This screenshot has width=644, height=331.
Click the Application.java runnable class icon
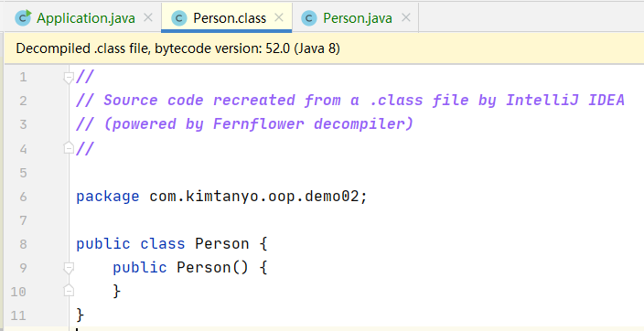(23, 17)
